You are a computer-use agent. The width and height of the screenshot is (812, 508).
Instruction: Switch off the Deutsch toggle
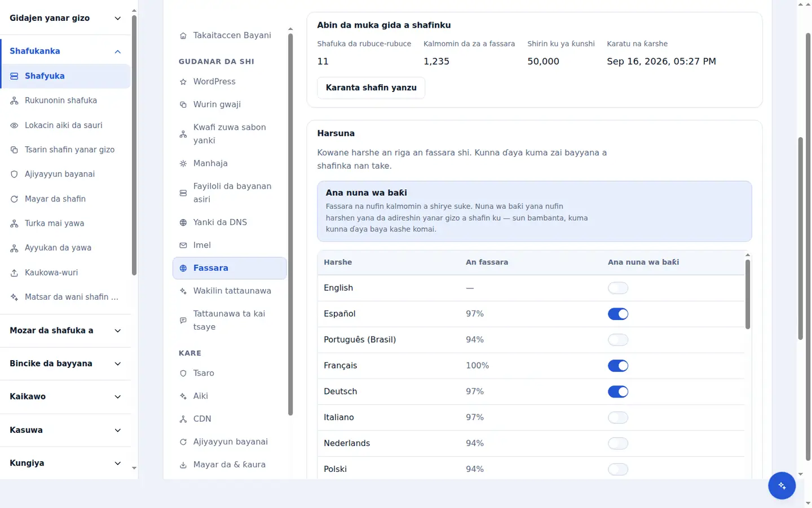[x=618, y=392]
